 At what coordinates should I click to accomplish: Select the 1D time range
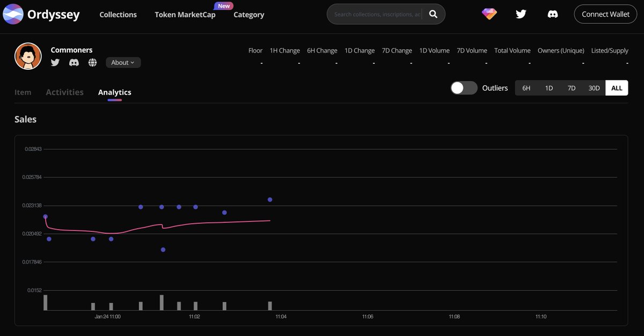(549, 88)
